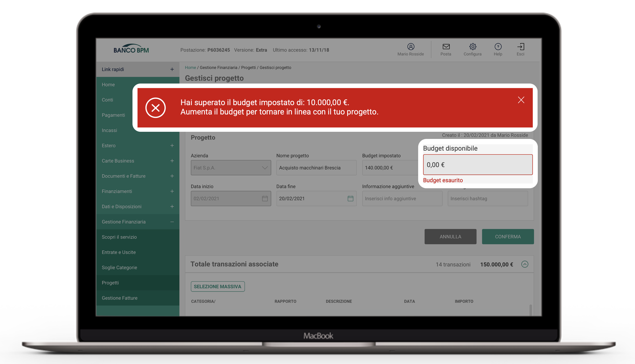The height and width of the screenshot is (364, 635).
Task: Collapse the Gestione Finanziaria menu
Action: coord(172,222)
